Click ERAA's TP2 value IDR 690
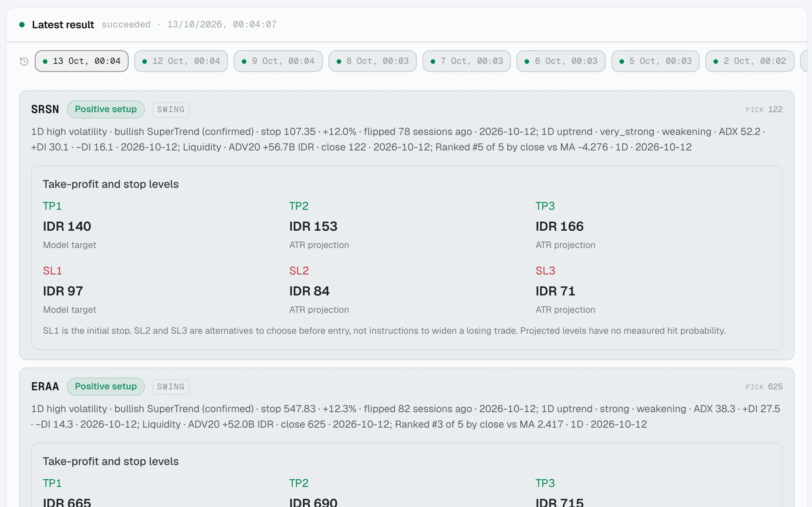The image size is (812, 507). 313,502
